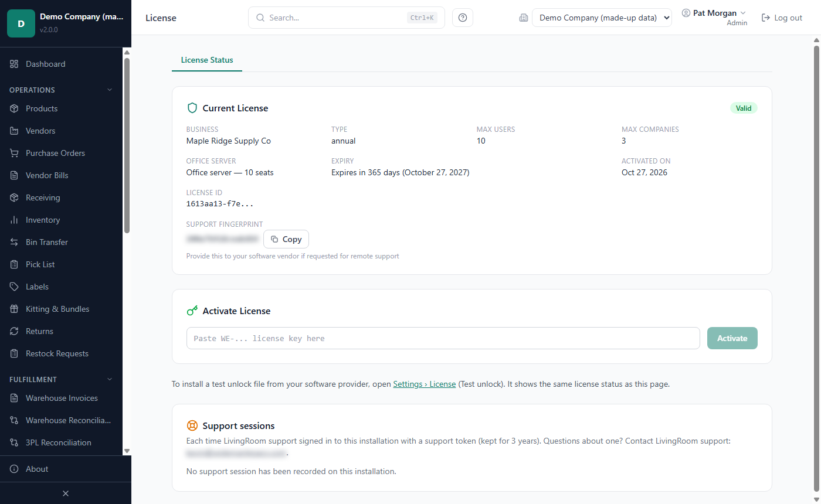Click the Activated On date Oct 27, 2026
Screen dimensions: 821x504
[x=644, y=172]
